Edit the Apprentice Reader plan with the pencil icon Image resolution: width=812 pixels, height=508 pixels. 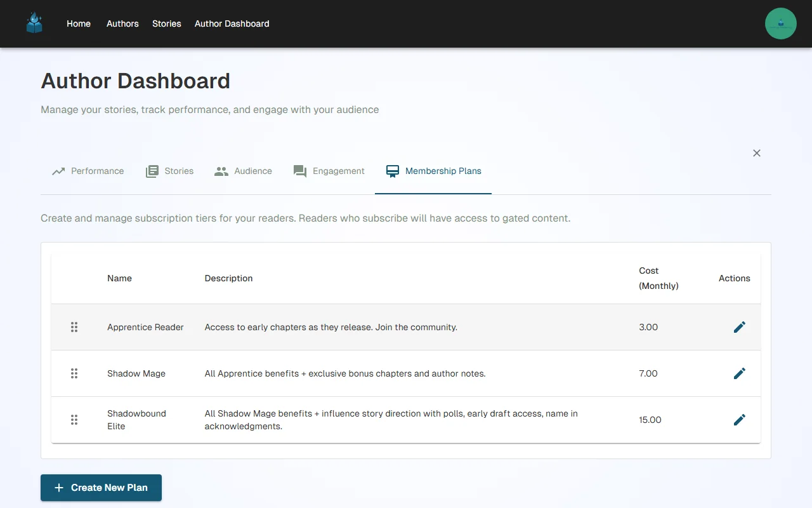point(739,327)
